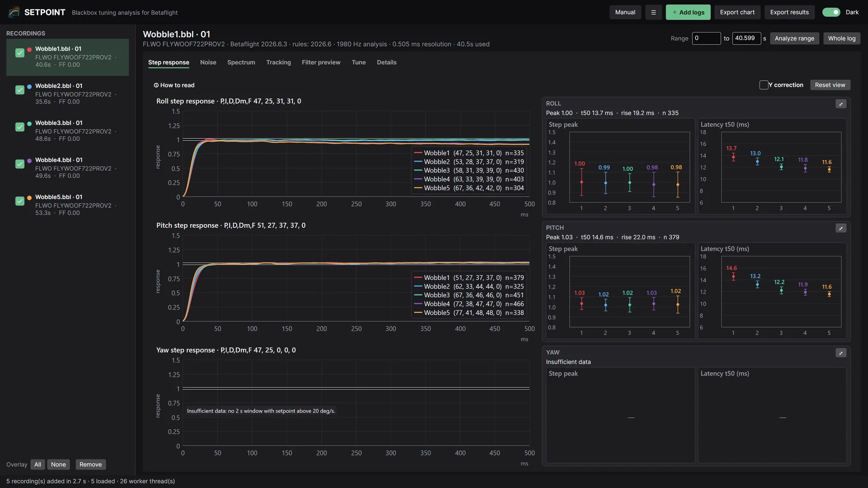The height and width of the screenshot is (488, 868).
Task: Click the Analyze range button
Action: (794, 38)
